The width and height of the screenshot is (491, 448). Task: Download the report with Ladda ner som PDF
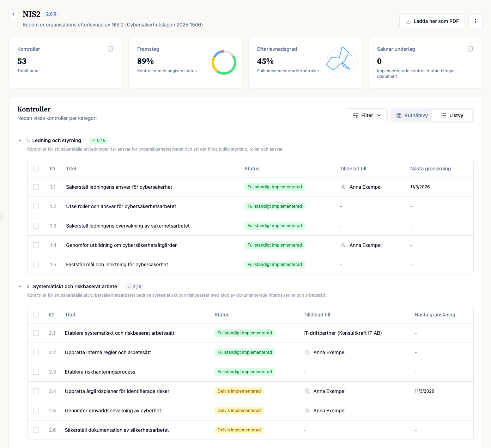(432, 21)
